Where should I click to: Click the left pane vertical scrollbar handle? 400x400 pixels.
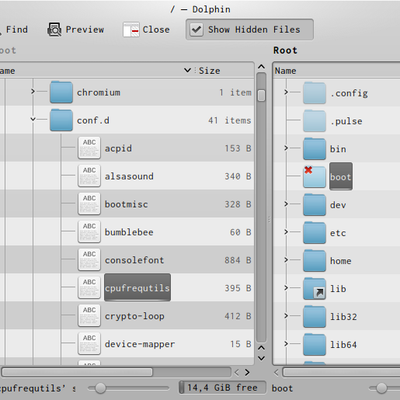click(262, 96)
